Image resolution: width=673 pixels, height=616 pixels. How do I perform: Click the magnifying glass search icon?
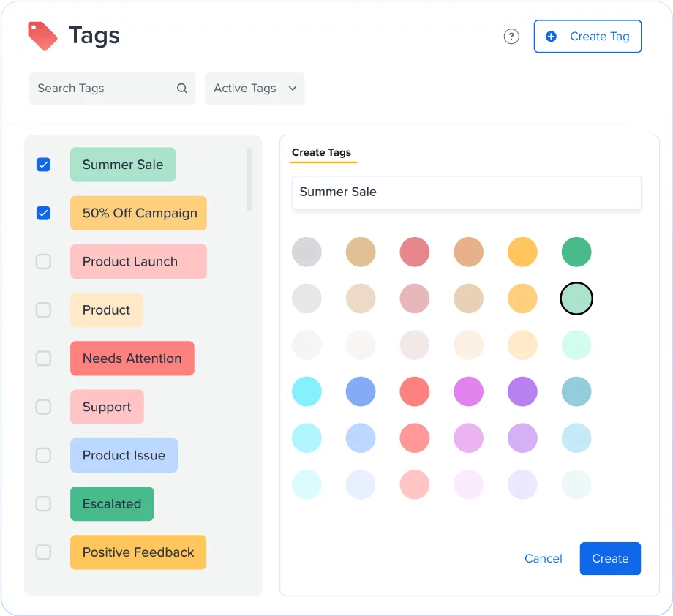pyautogui.click(x=181, y=88)
